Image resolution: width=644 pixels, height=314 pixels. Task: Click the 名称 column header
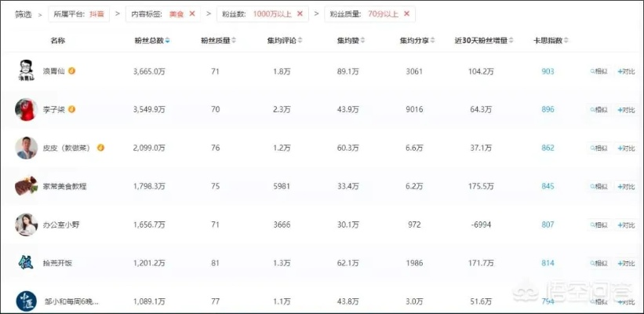[x=57, y=40]
